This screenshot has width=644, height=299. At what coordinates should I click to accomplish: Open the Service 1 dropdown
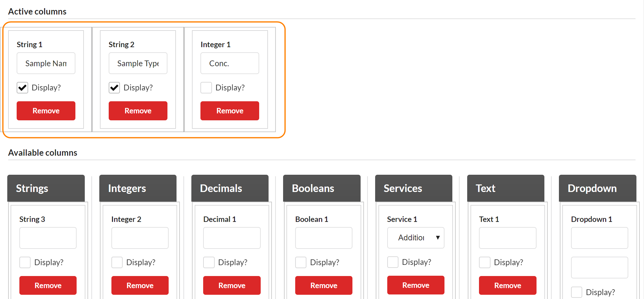tap(415, 238)
